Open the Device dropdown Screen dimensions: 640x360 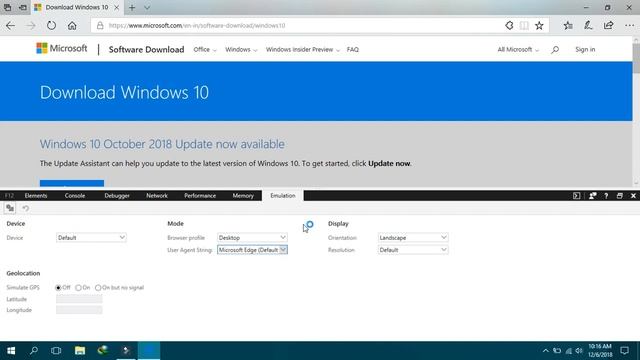91,238
